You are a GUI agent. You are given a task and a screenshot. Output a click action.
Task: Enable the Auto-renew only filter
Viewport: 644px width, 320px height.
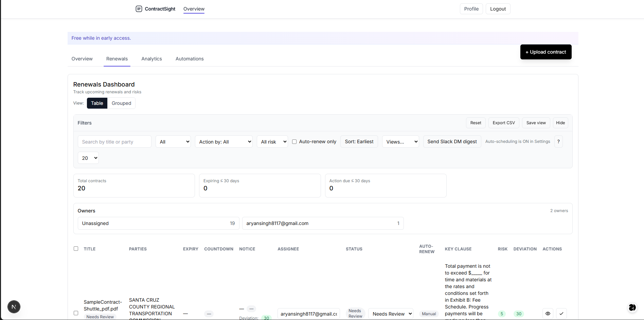click(294, 142)
